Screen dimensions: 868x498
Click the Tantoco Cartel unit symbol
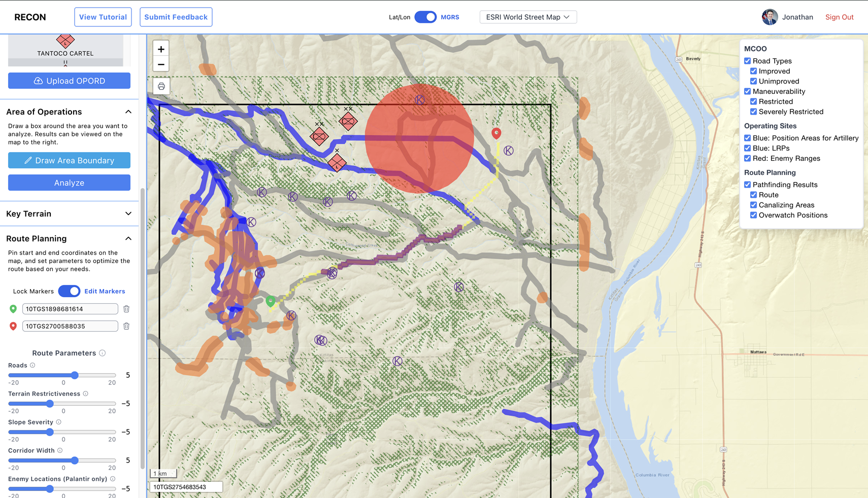[65, 40]
